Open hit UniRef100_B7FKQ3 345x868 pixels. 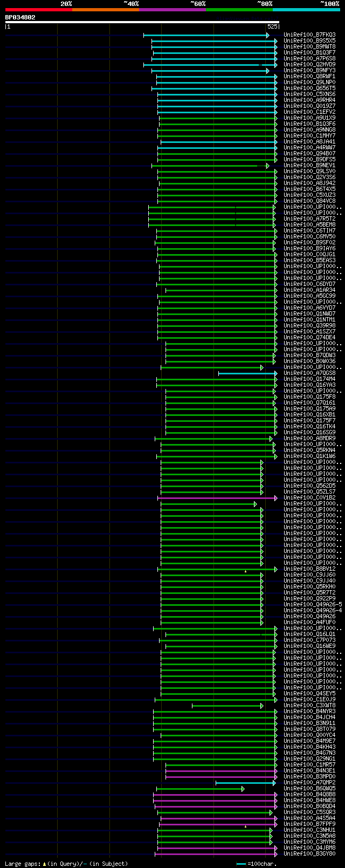click(x=309, y=35)
